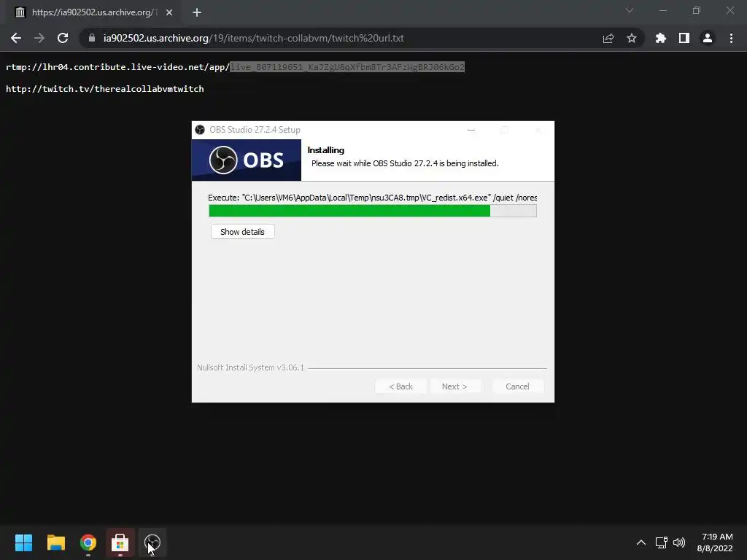
Task: Click the address bar URL
Action: [x=253, y=38]
